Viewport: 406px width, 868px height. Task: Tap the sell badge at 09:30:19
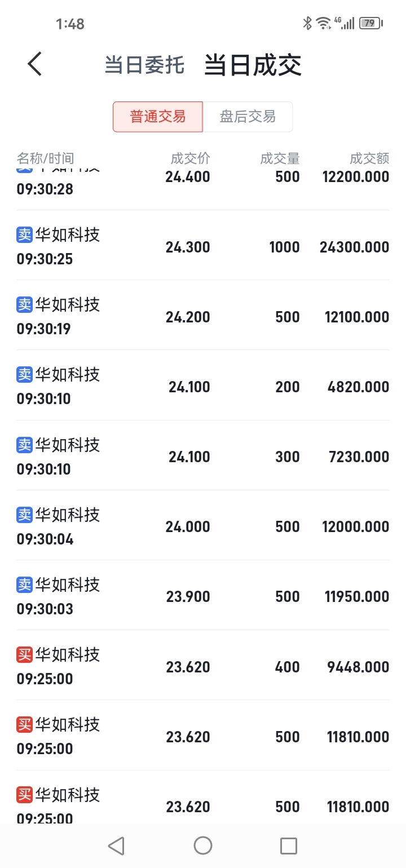pos(25,304)
